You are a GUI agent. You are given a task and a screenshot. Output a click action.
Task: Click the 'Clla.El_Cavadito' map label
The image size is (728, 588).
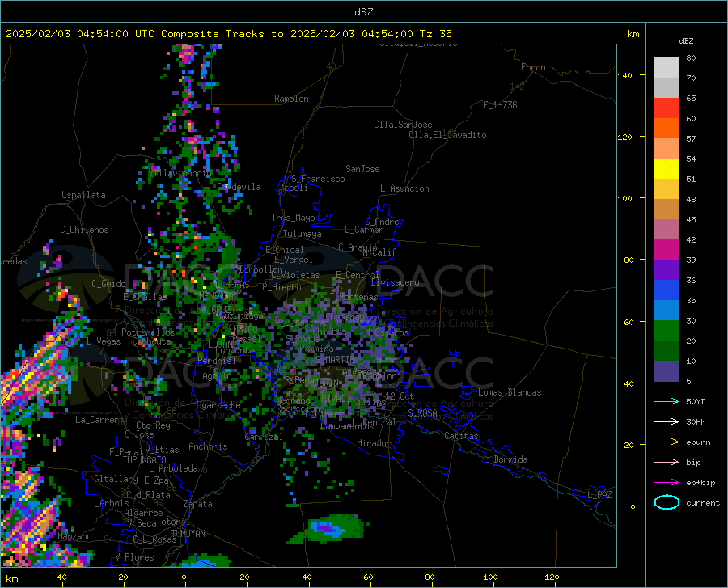447,135
